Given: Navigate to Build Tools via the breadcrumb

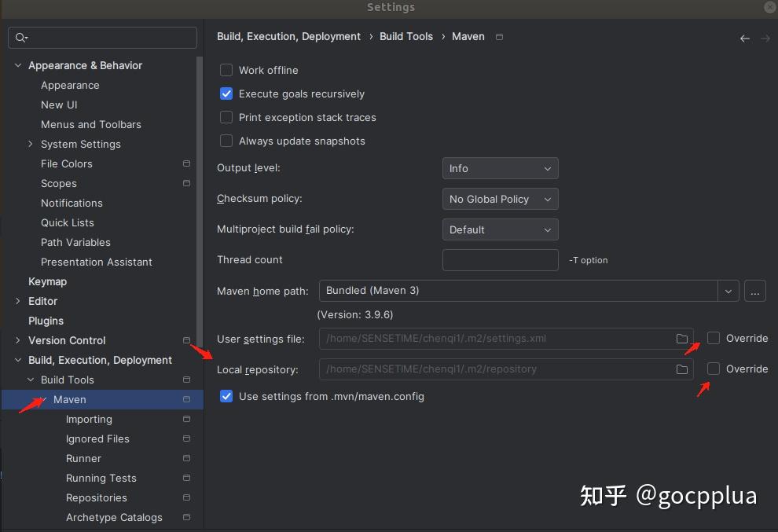Looking at the screenshot, I should coord(406,36).
